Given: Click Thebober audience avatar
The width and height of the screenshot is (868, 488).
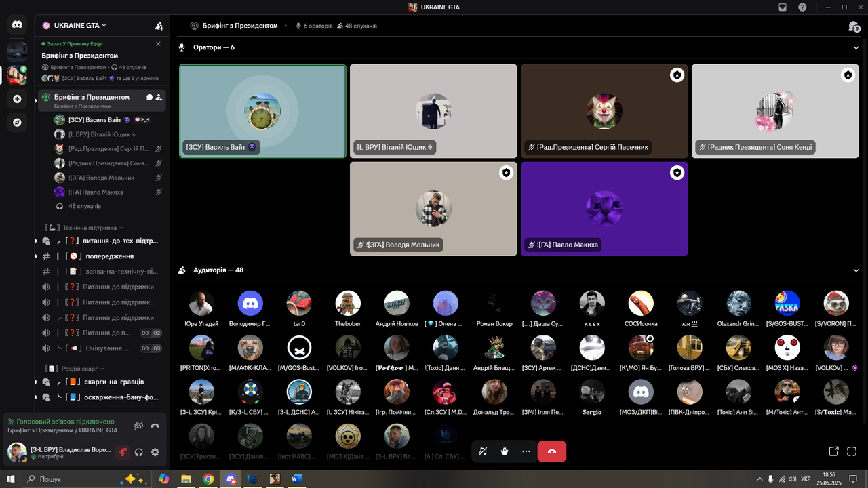Looking at the screenshot, I should tap(348, 304).
